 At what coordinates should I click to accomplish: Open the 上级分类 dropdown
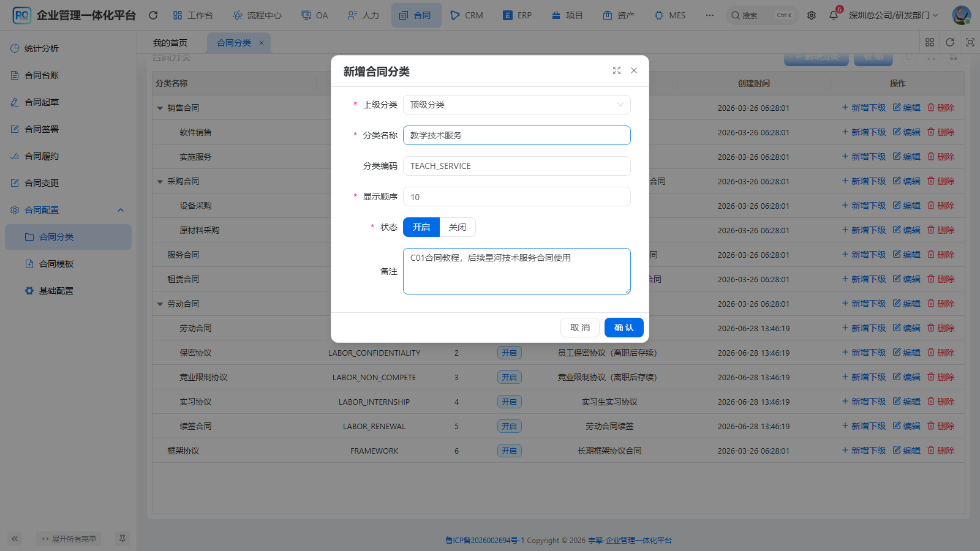517,105
